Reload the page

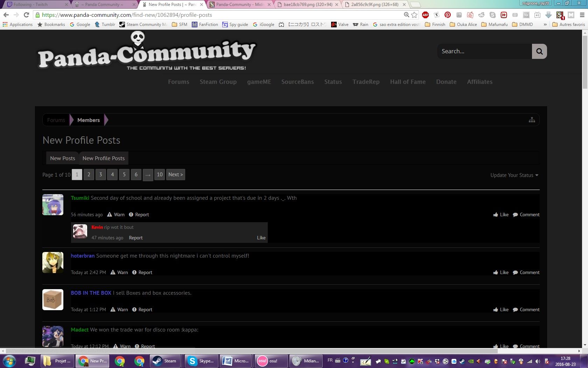(x=26, y=15)
